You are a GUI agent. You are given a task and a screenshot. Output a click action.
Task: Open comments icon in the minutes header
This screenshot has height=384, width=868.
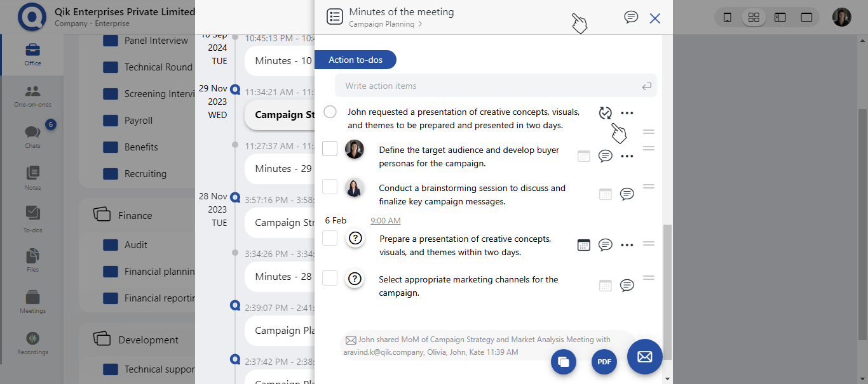tap(630, 17)
